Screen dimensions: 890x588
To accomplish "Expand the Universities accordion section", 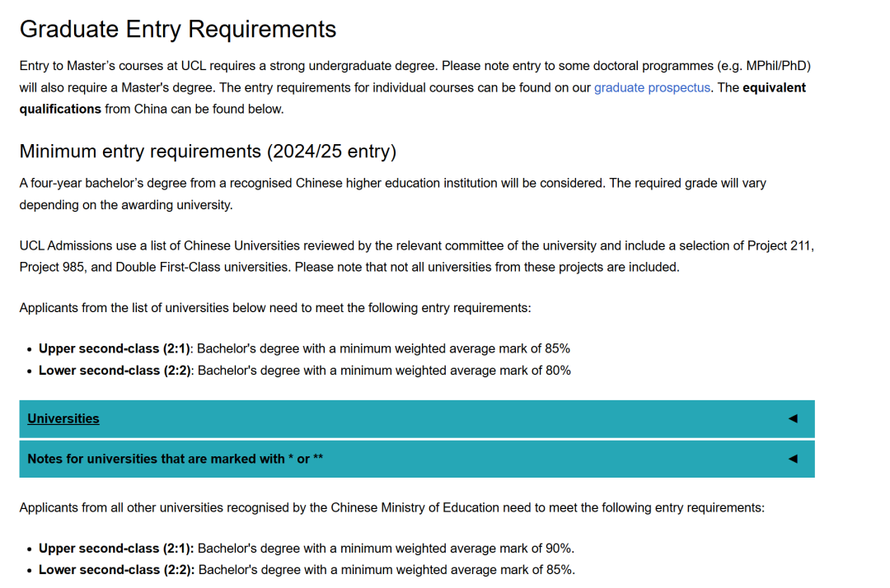I will pyautogui.click(x=63, y=418).
